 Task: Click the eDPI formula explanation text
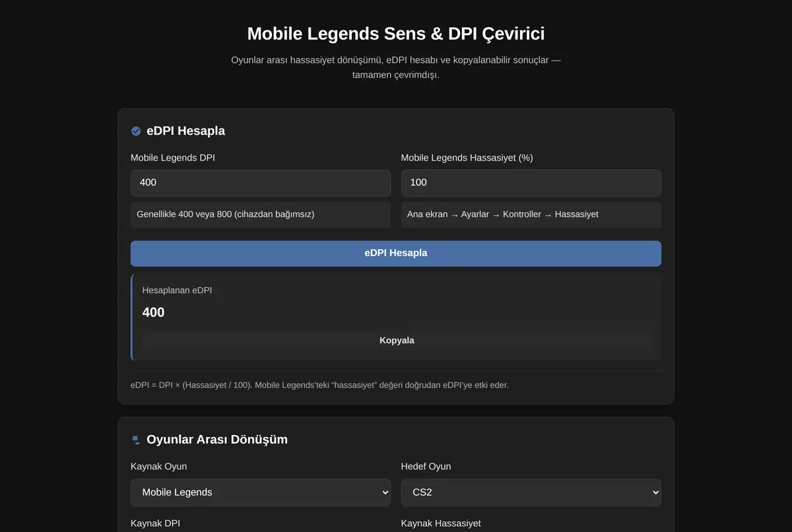click(319, 385)
